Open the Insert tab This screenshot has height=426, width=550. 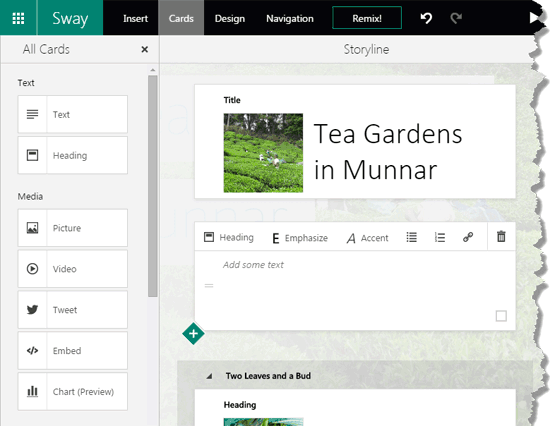click(x=135, y=18)
